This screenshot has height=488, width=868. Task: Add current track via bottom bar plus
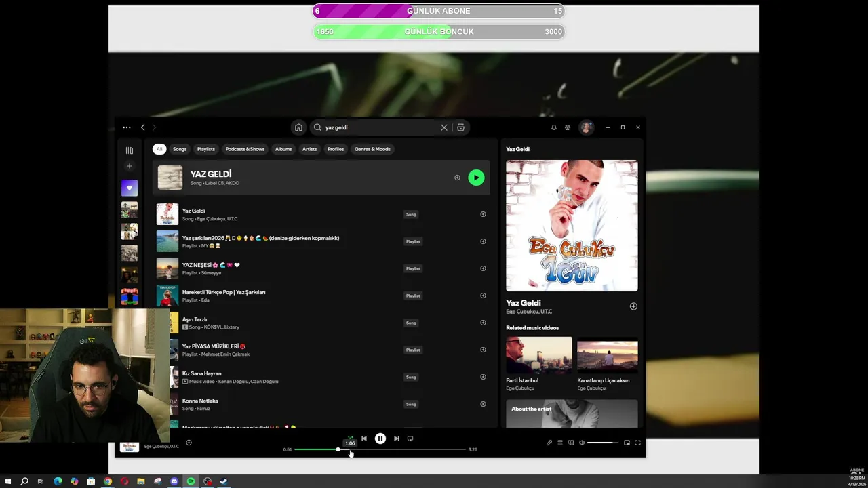coord(189,443)
